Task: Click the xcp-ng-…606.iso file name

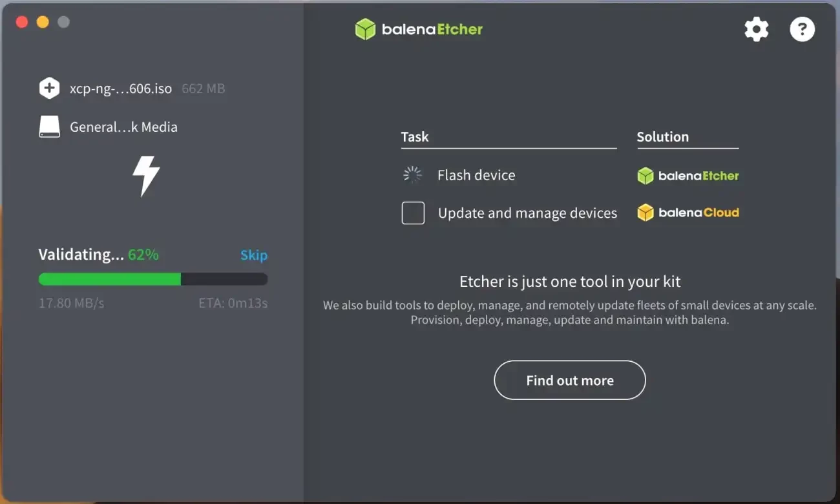Action: (121, 89)
